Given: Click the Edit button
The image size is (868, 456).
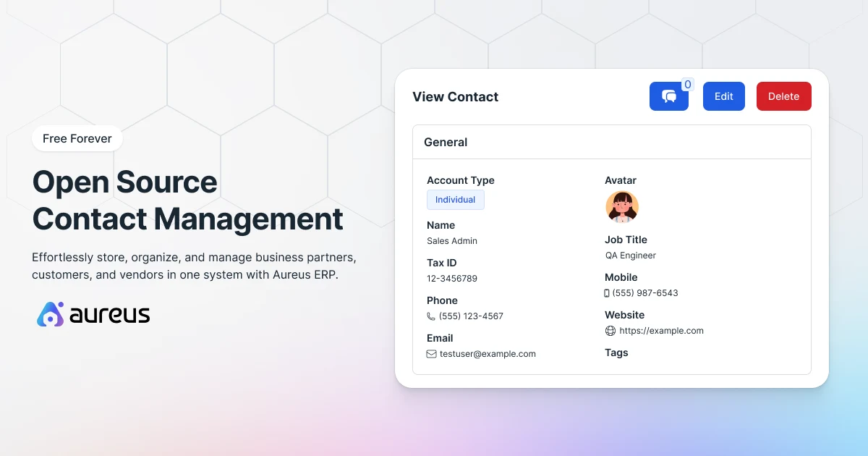Looking at the screenshot, I should coord(723,96).
